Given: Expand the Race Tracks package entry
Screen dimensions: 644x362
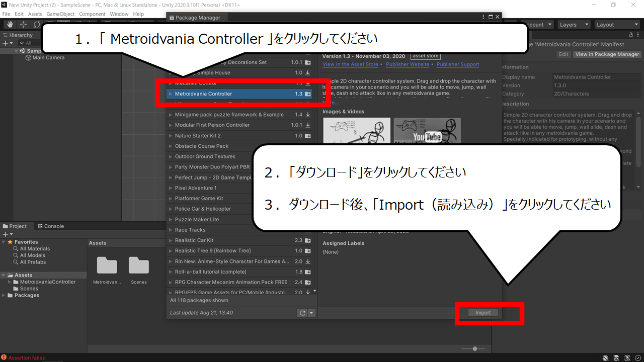Looking at the screenshot, I should coord(171,230).
